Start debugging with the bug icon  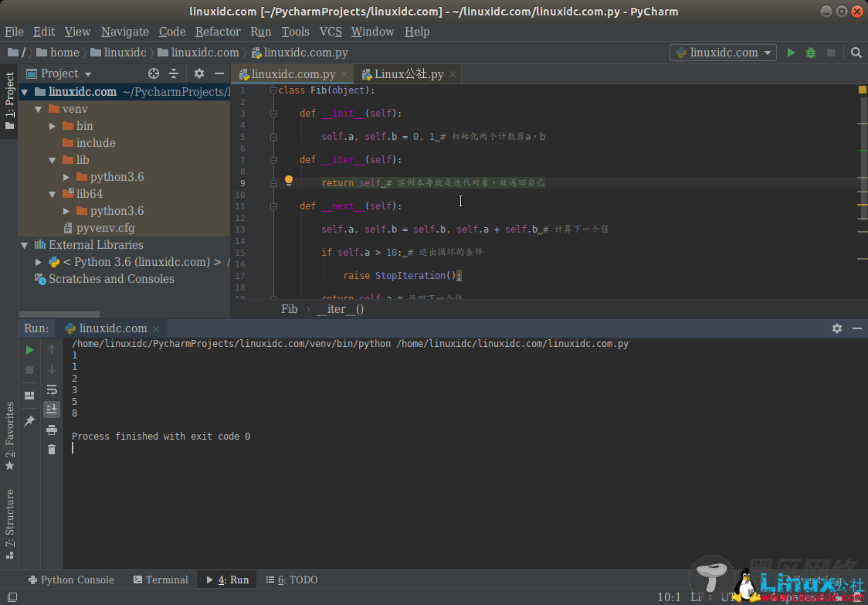point(810,53)
